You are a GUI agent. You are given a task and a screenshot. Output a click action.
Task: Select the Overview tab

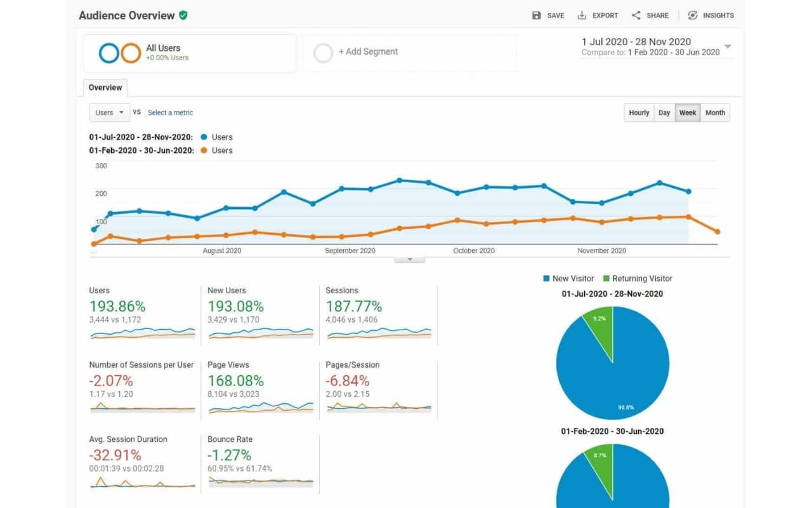pyautogui.click(x=105, y=88)
